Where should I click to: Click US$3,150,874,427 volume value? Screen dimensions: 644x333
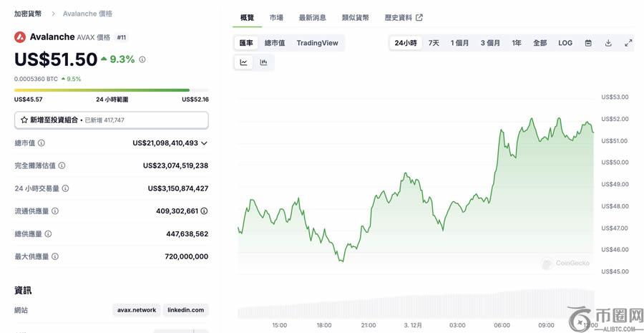pyautogui.click(x=178, y=188)
